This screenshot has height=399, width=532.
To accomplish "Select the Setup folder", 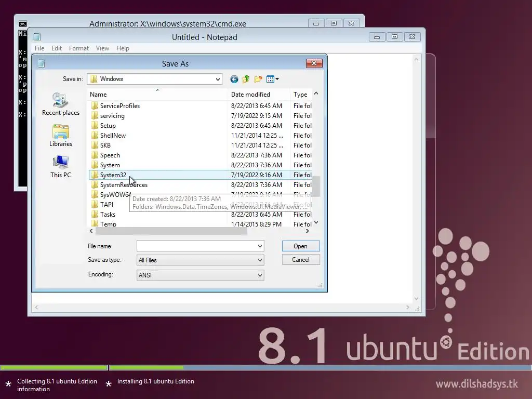I will tap(108, 126).
